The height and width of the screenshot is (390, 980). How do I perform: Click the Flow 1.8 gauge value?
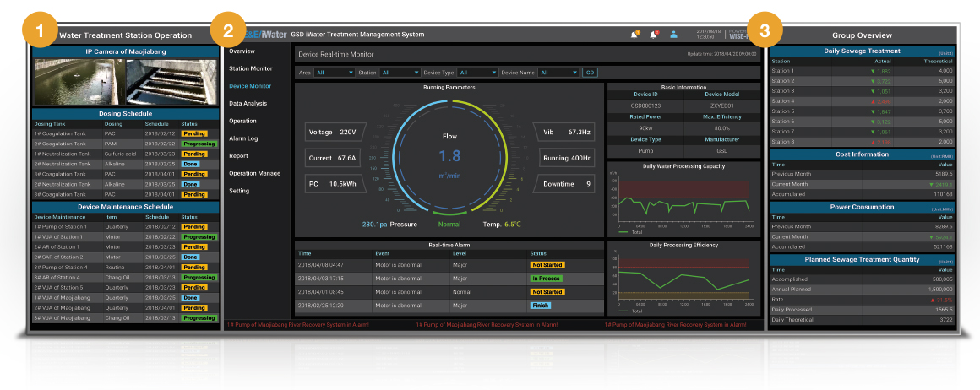[x=449, y=156]
